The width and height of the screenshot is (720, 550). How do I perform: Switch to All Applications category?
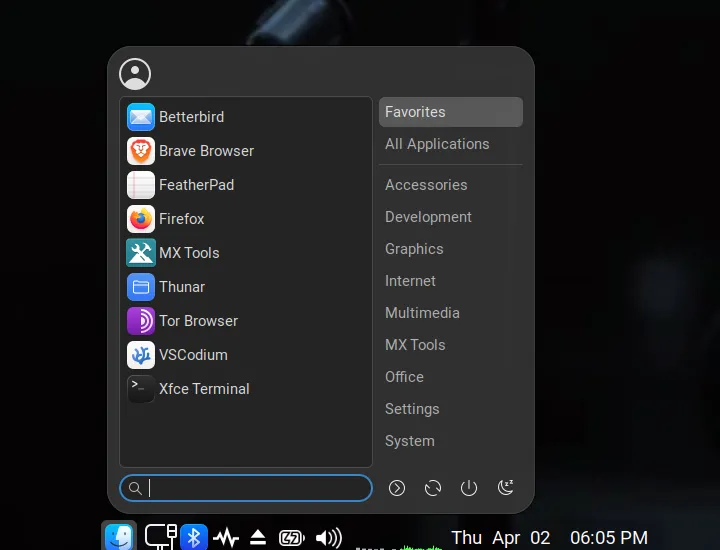point(451,144)
